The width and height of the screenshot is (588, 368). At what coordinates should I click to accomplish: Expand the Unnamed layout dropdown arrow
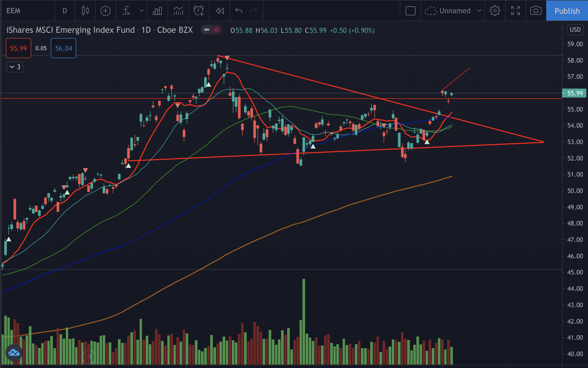click(x=479, y=11)
